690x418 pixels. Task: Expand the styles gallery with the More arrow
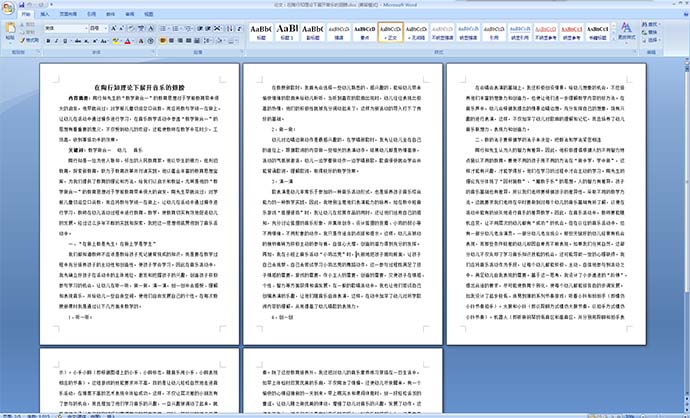tap(613, 39)
